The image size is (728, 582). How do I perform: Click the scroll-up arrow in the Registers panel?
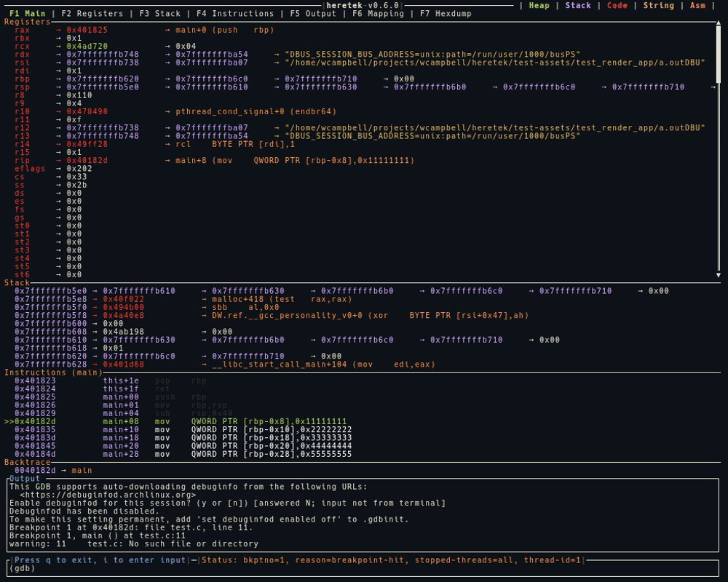tap(719, 23)
